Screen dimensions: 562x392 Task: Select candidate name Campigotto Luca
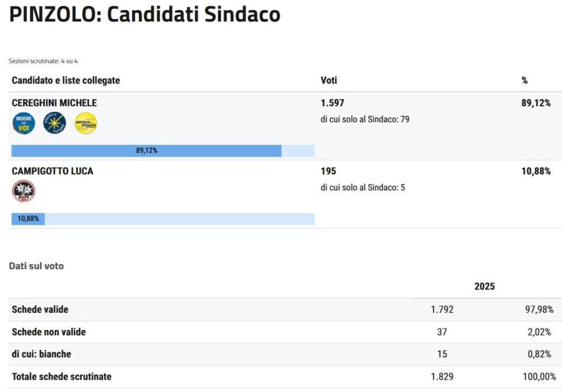click(53, 171)
